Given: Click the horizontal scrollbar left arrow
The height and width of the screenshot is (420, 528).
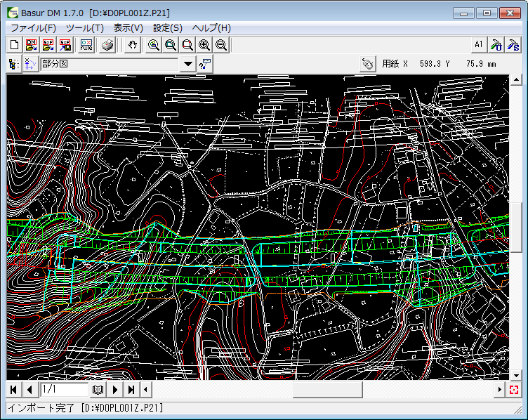Looking at the screenshot, I should (146, 390).
